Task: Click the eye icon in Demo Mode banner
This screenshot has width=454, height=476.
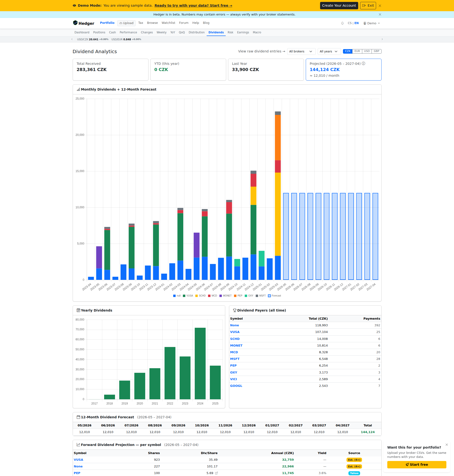Action: click(x=75, y=5)
